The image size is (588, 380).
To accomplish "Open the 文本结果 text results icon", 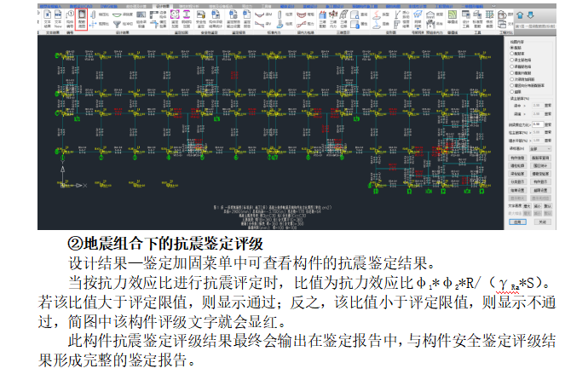I will coord(47,19).
